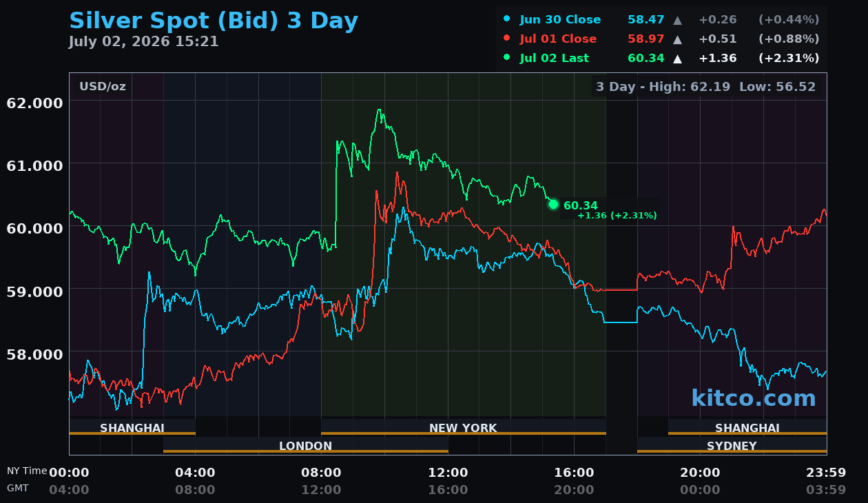Click the +0.26 change value

coord(717,20)
